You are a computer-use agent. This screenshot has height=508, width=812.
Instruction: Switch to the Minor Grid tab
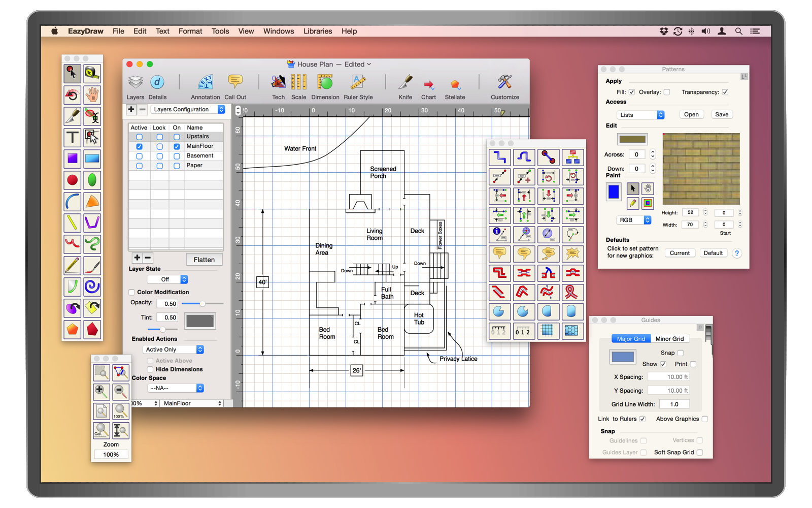tap(669, 339)
